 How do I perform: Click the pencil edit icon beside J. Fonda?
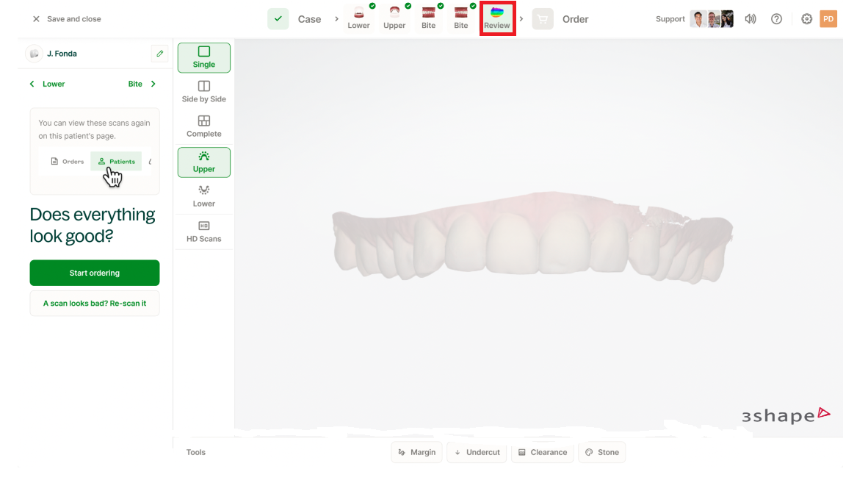159,54
